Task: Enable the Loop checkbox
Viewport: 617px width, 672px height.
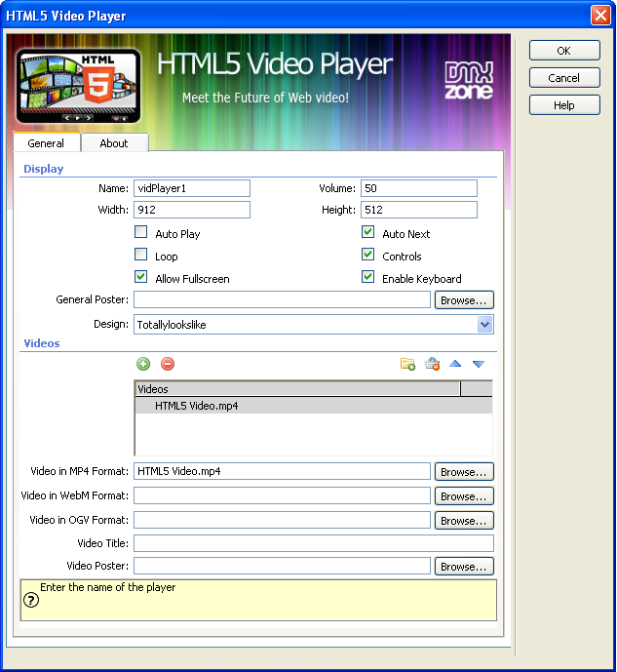Action: pos(141,255)
